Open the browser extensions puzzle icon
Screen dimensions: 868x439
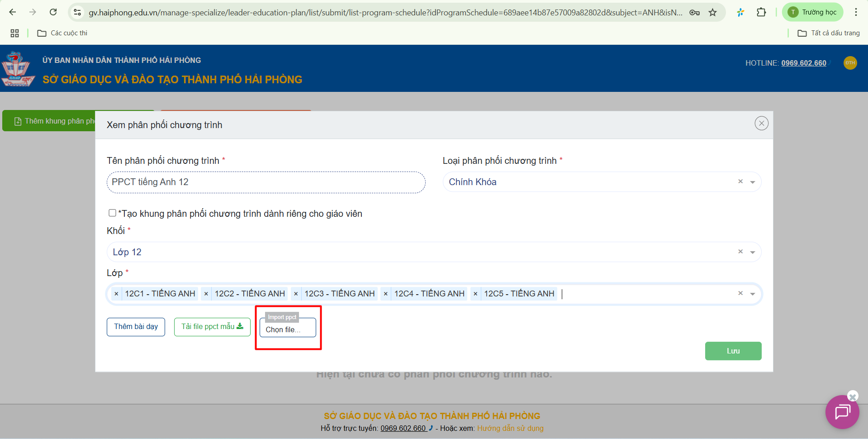761,13
